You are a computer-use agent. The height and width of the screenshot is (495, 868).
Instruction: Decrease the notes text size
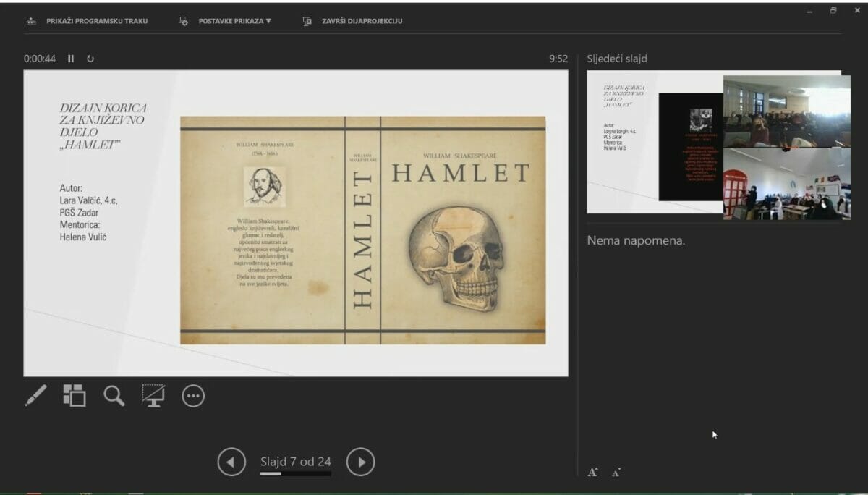click(616, 473)
